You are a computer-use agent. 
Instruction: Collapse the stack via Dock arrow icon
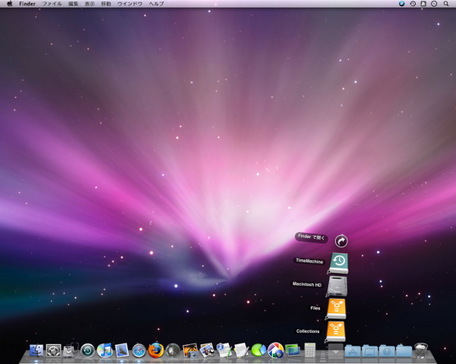tap(336, 351)
